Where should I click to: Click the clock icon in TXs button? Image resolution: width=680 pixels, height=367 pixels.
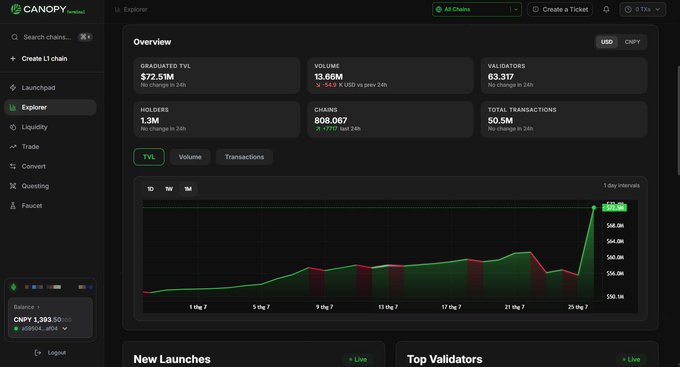coord(628,9)
